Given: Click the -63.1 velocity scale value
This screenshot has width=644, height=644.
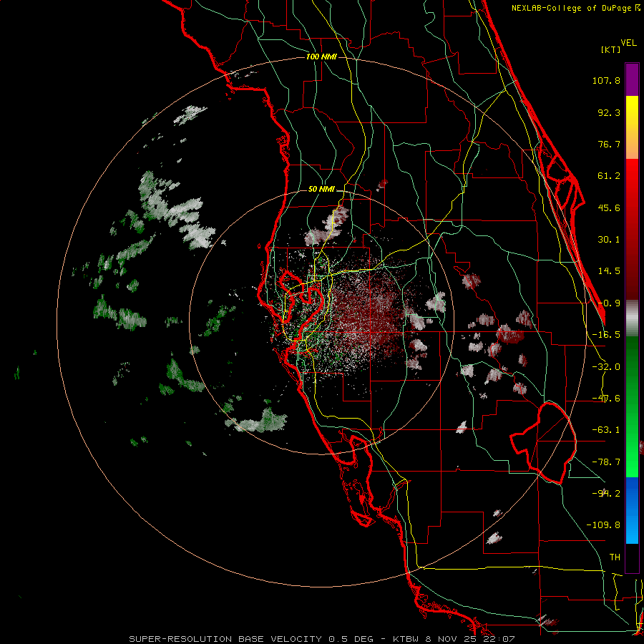Looking at the screenshot, I should (606, 430).
